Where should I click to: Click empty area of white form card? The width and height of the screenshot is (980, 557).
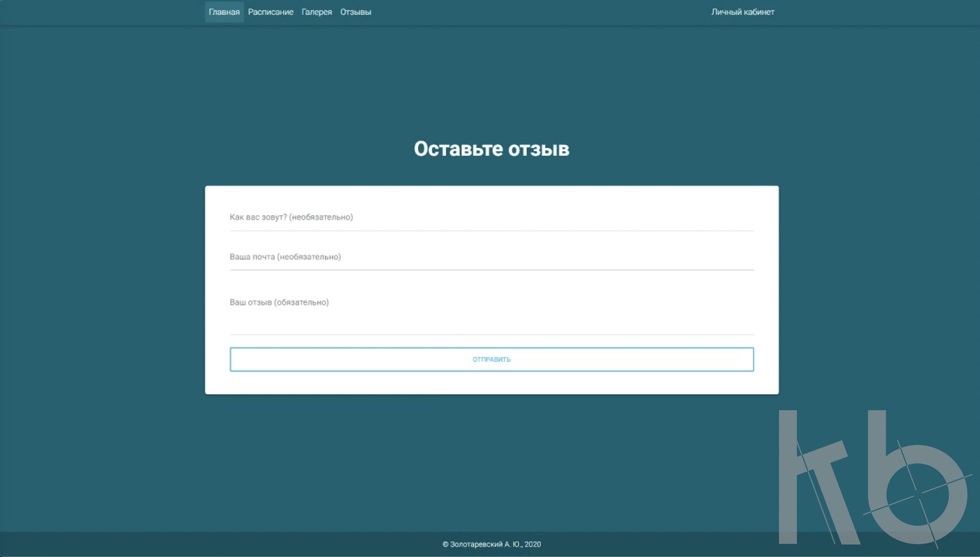pos(491,383)
